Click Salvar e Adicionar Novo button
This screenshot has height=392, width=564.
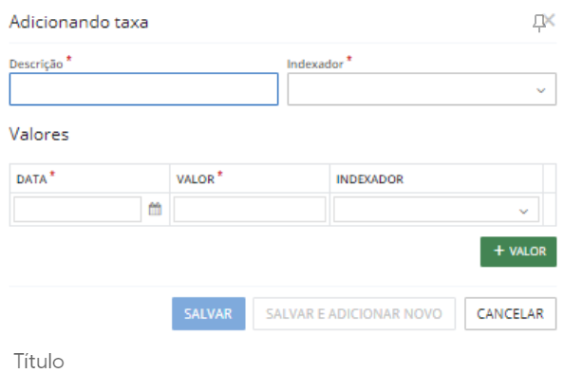pos(354,313)
